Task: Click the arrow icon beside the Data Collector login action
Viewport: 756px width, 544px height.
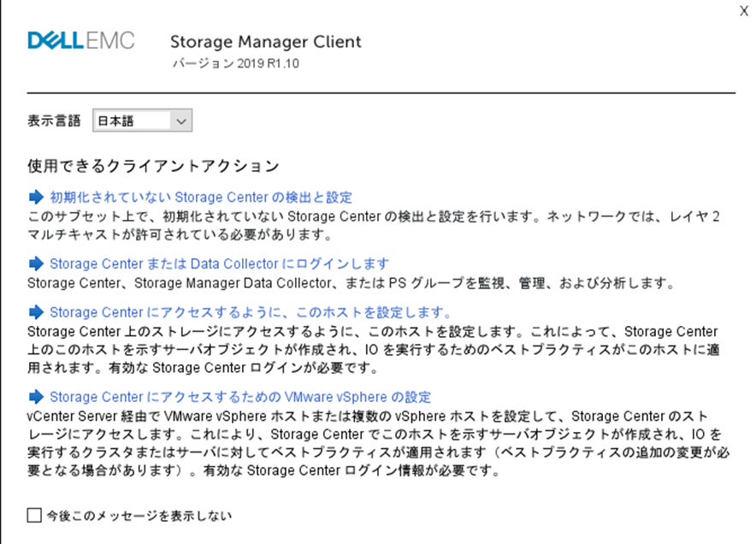Action: click(37, 263)
